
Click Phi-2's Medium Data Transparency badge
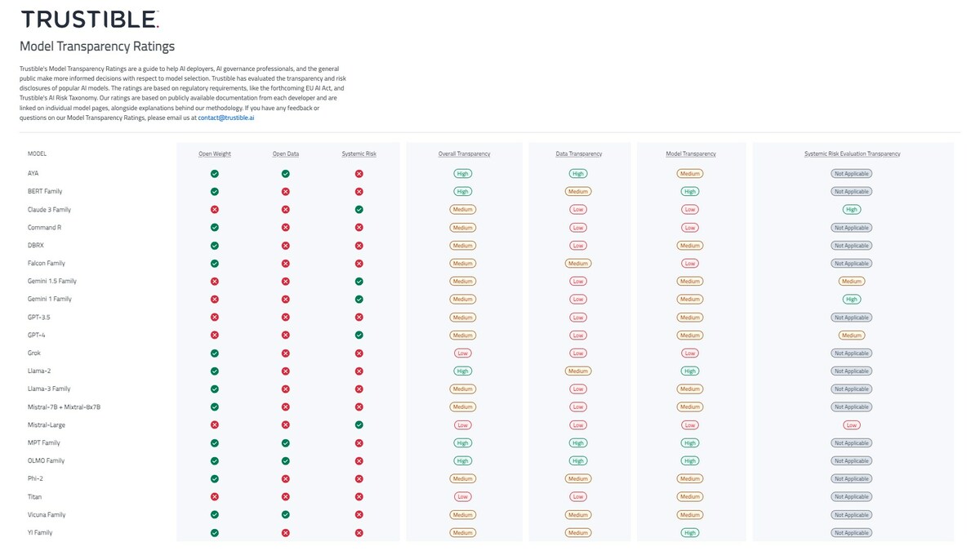(x=578, y=479)
